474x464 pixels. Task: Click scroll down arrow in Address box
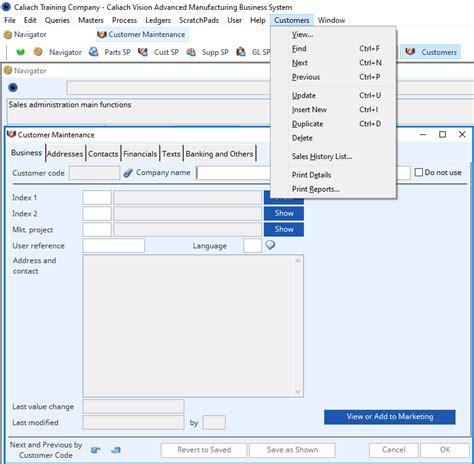click(x=298, y=392)
